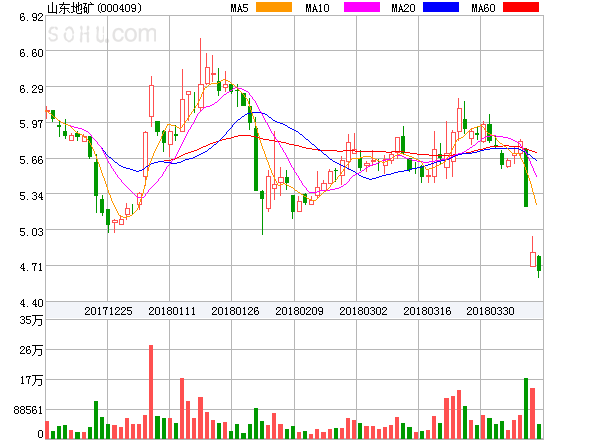Click the MA10 legend label
The image size is (600, 440).
point(317,8)
